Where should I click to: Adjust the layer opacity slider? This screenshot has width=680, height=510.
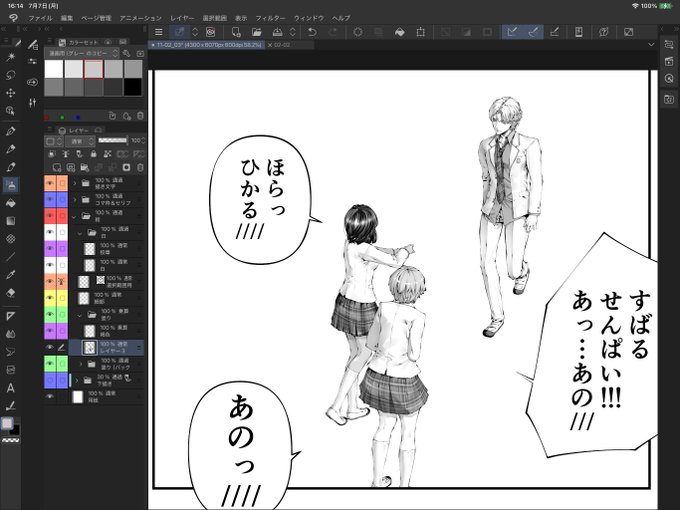pos(113,141)
